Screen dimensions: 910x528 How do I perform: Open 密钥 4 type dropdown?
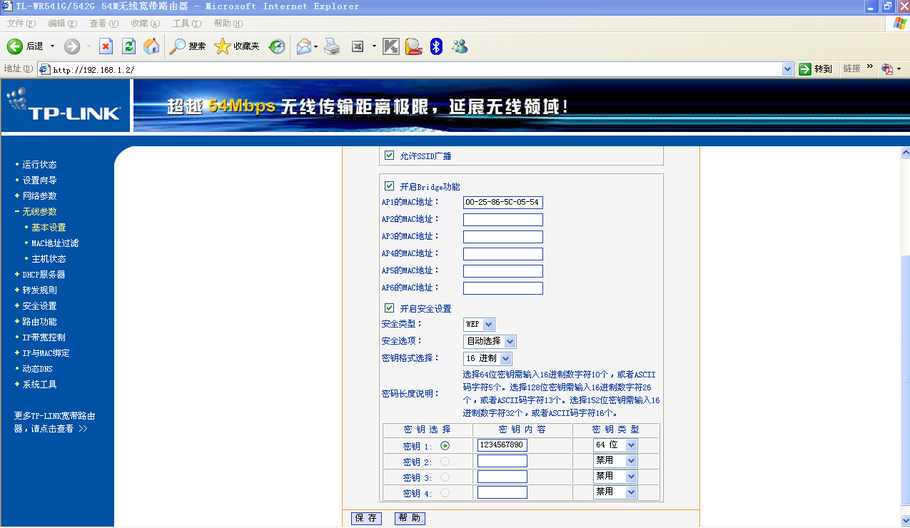pos(615,492)
